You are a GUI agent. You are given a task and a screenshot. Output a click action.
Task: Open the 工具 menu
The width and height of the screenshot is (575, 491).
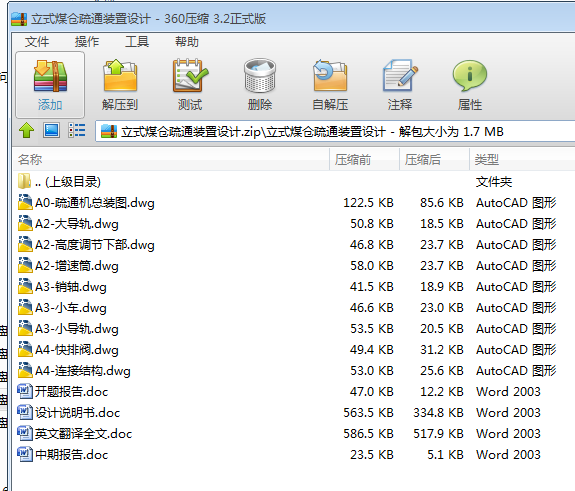point(137,41)
